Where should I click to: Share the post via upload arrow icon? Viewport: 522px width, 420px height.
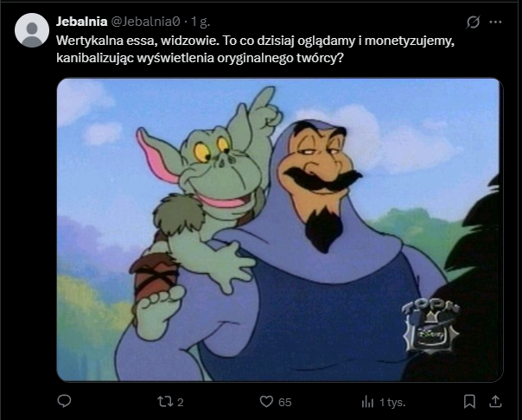tap(495, 401)
